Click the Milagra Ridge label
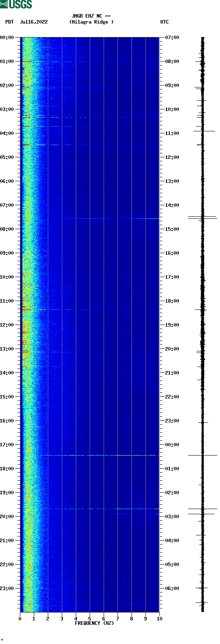The height and width of the screenshot is (644, 220). [x=91, y=22]
